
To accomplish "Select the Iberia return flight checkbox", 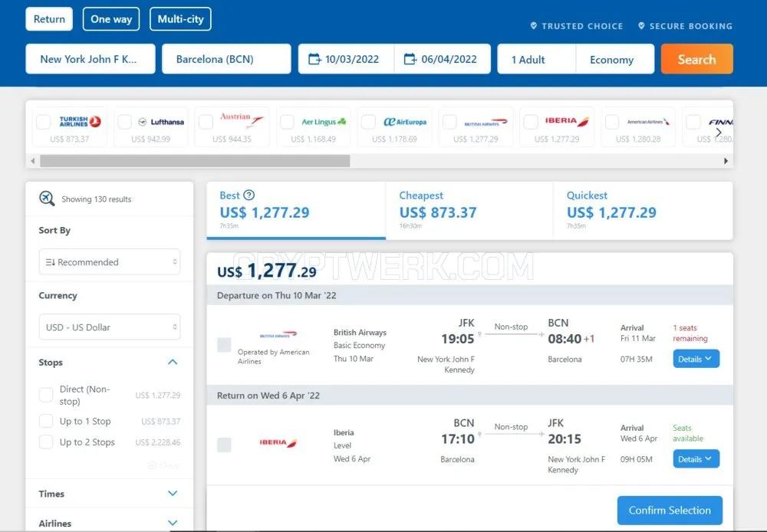I will pos(224,445).
